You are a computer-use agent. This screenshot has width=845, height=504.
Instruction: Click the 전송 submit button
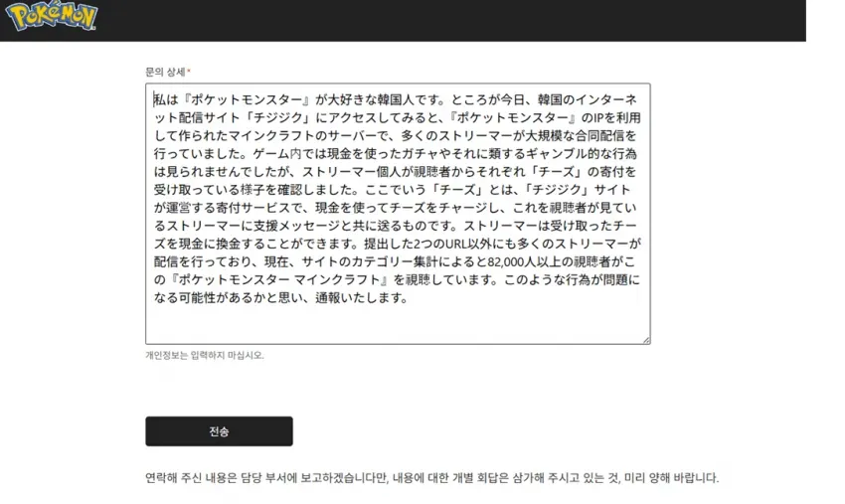point(219,430)
